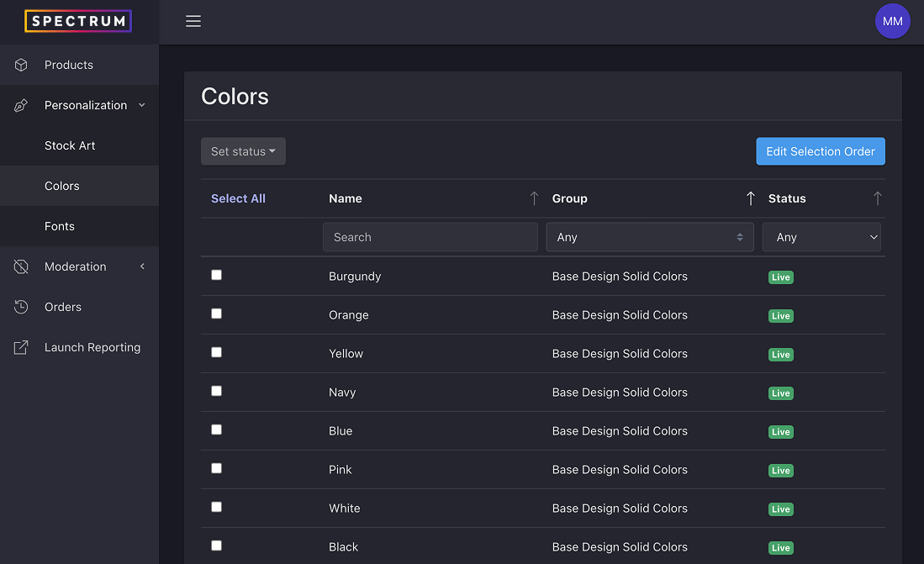Select Colors in the sidebar
The width and height of the screenshot is (924, 564).
[80, 186]
